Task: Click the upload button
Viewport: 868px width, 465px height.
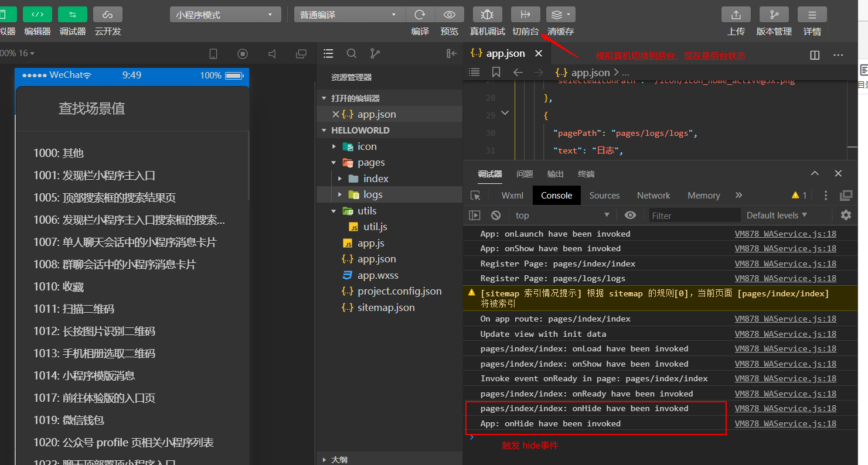Action: coord(736,15)
